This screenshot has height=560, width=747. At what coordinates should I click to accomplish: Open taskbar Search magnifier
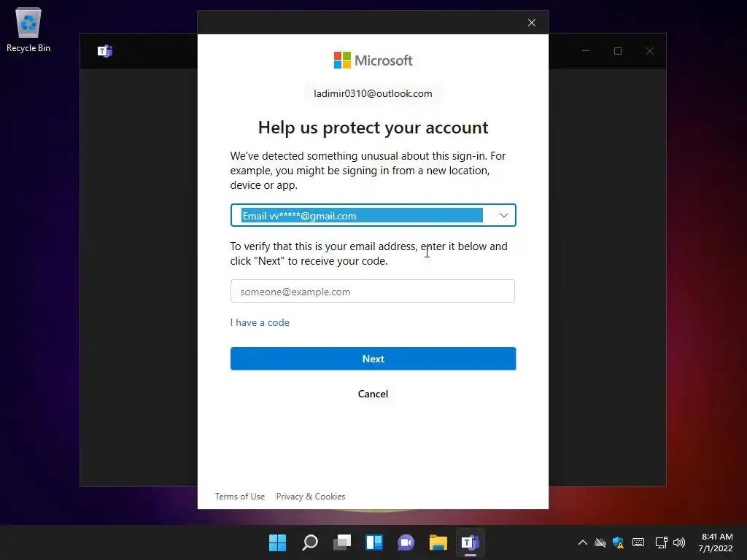pyautogui.click(x=310, y=542)
